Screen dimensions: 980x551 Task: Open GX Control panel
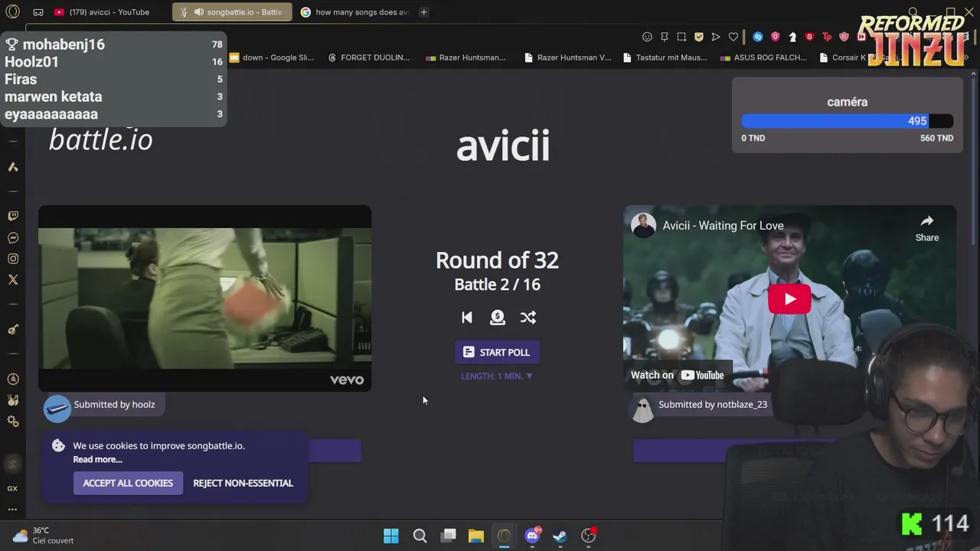[x=12, y=488]
